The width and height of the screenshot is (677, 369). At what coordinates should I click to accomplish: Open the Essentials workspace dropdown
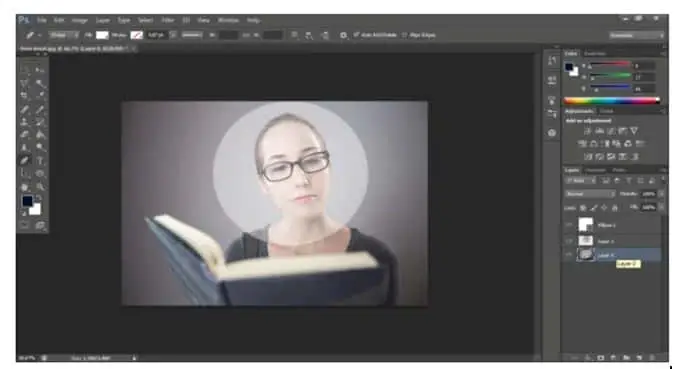click(637, 35)
